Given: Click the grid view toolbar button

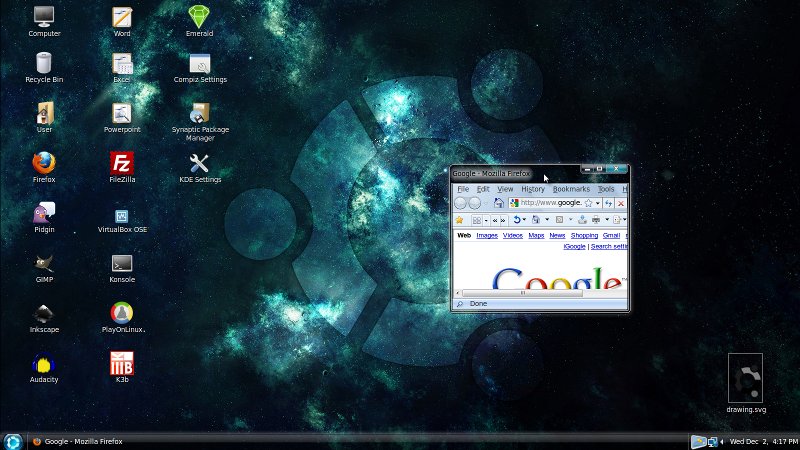Looking at the screenshot, I should coord(477,220).
